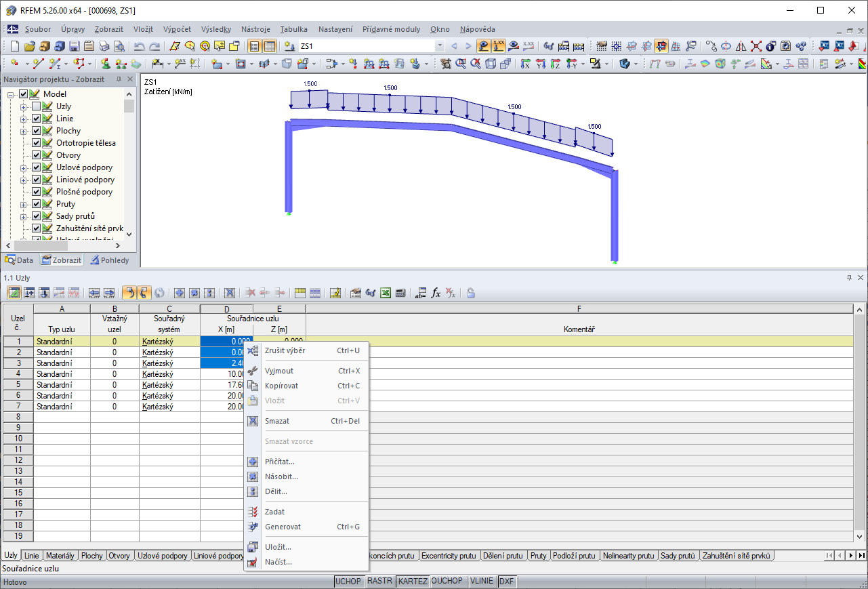Click navigator vertical scrollbar thumb

(129, 106)
